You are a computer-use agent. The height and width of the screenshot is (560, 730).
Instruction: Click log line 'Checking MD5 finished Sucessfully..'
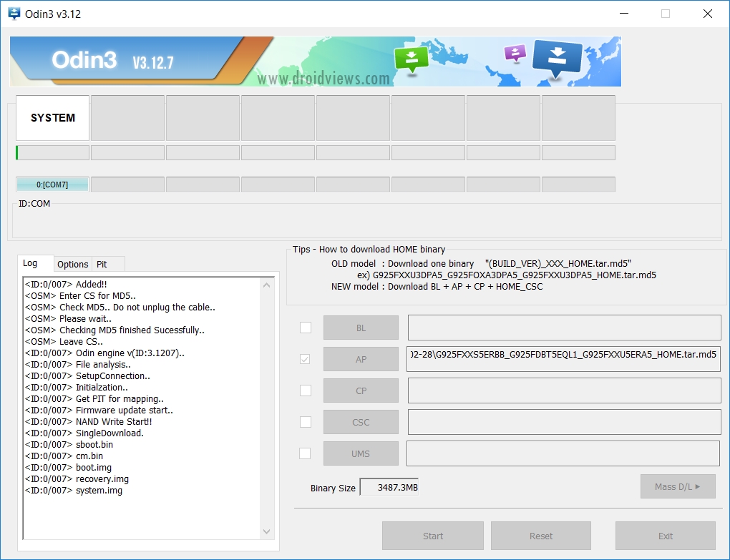coord(115,330)
